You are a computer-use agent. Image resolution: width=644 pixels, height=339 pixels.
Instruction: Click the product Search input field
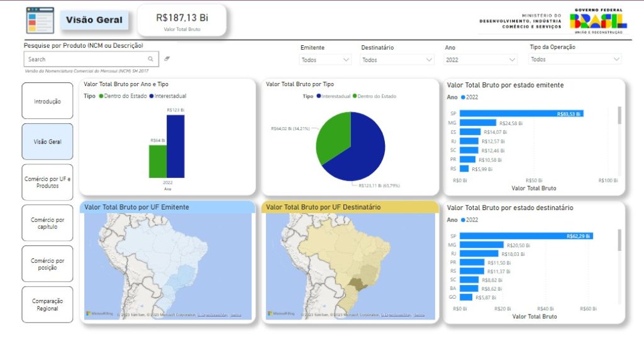pyautogui.click(x=82, y=59)
